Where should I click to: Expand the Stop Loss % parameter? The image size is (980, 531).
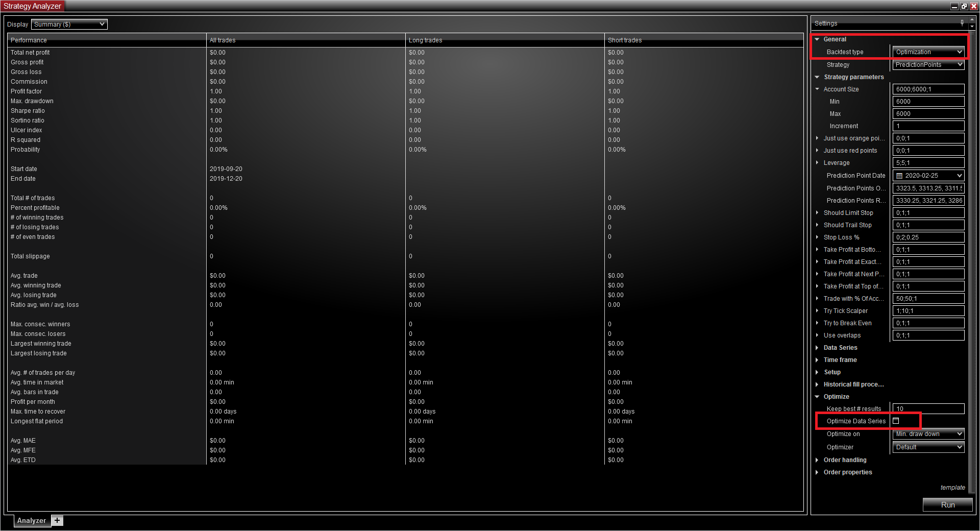click(x=817, y=237)
